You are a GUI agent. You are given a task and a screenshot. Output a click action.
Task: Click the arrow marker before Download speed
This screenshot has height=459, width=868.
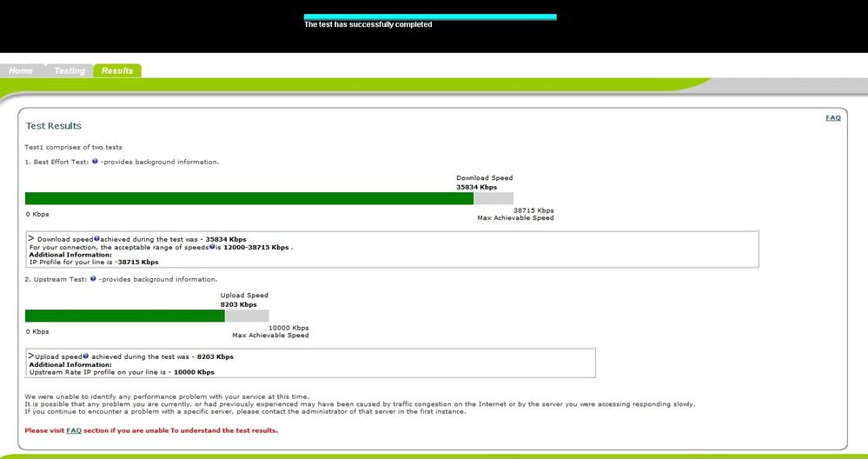[x=31, y=237]
